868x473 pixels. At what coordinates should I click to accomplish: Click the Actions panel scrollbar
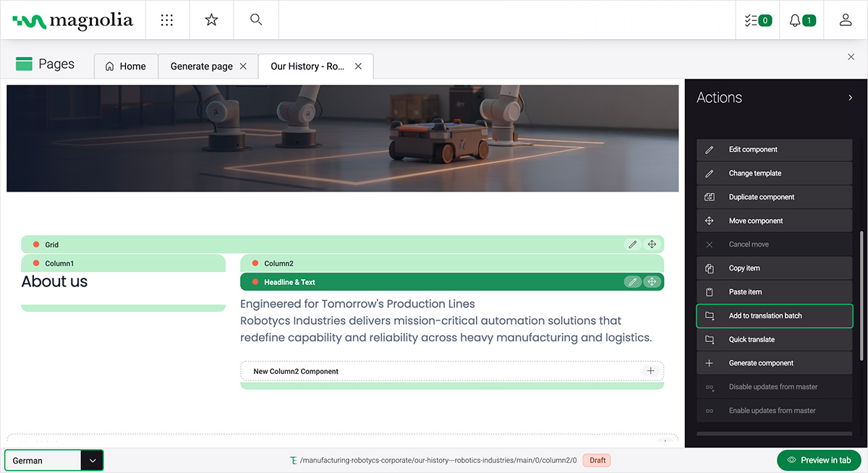click(861, 295)
